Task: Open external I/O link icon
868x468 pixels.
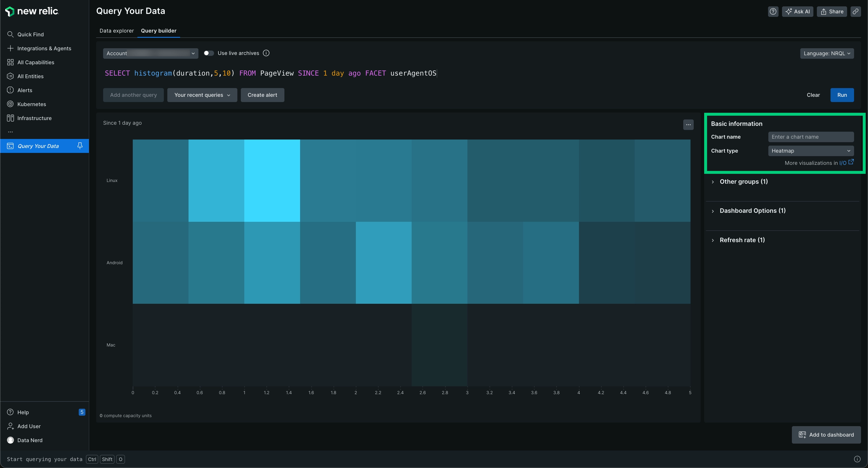Action: [x=851, y=162]
